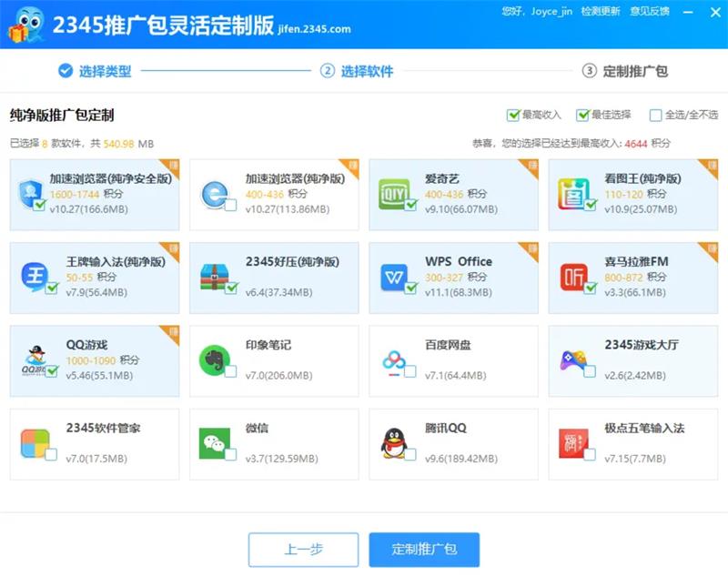The width and height of the screenshot is (728, 587).
Task: Click the 腾讯QQ penguin icon
Action: pos(394,443)
